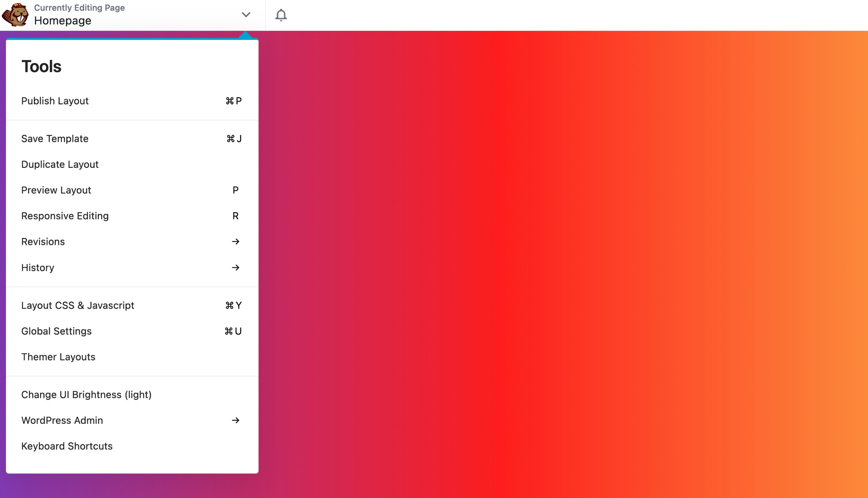Image resolution: width=868 pixels, height=498 pixels.
Task: Toggle Change UI Brightness to dark
Action: pyautogui.click(x=86, y=394)
